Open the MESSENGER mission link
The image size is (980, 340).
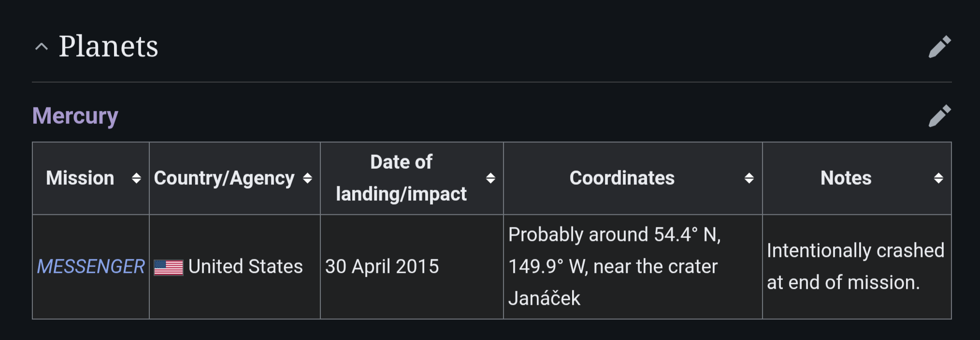[91, 266]
